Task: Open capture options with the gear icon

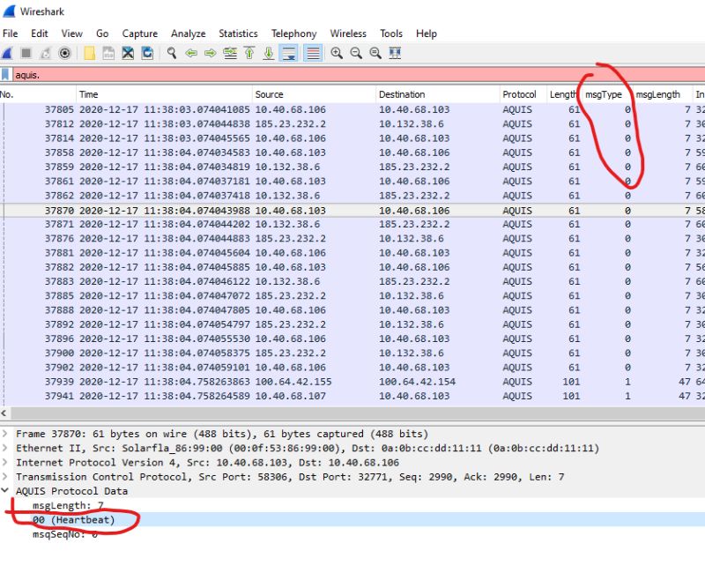Action: [65, 53]
